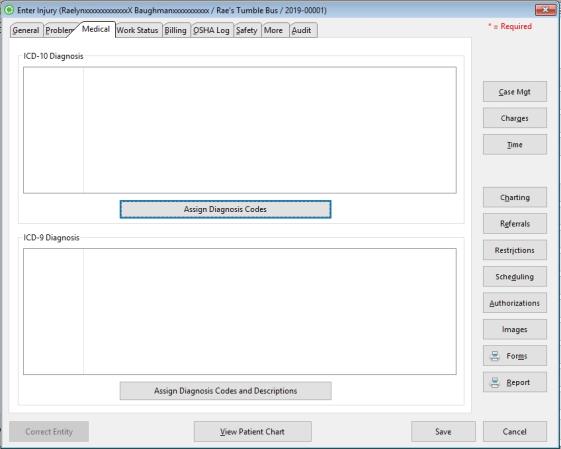The height and width of the screenshot is (449, 561).
Task: Go to the OSHA Log tab
Action: pyautogui.click(x=211, y=30)
